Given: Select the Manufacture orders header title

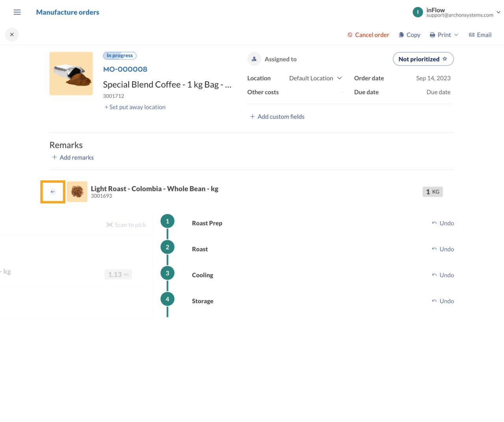Looking at the screenshot, I should point(67,12).
